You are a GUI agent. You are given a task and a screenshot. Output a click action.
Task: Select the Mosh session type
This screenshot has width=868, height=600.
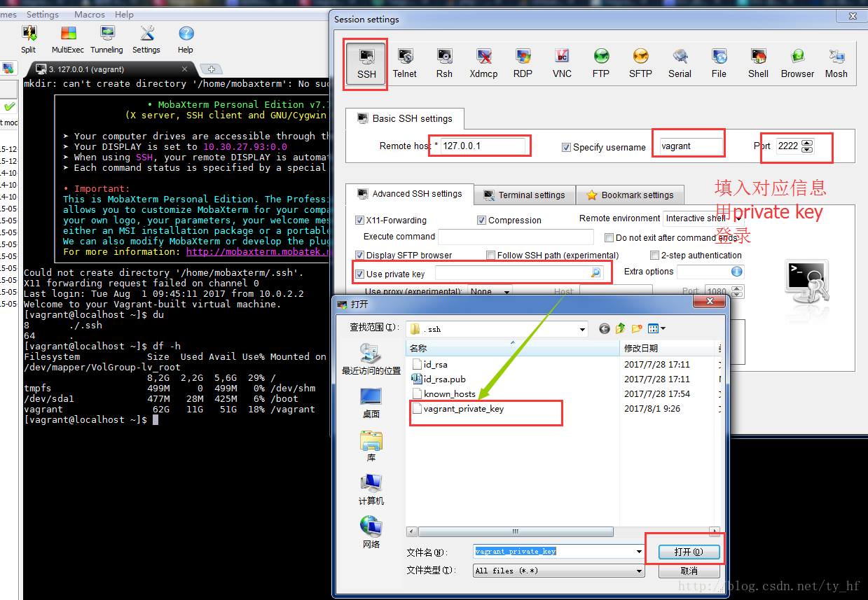(x=836, y=64)
